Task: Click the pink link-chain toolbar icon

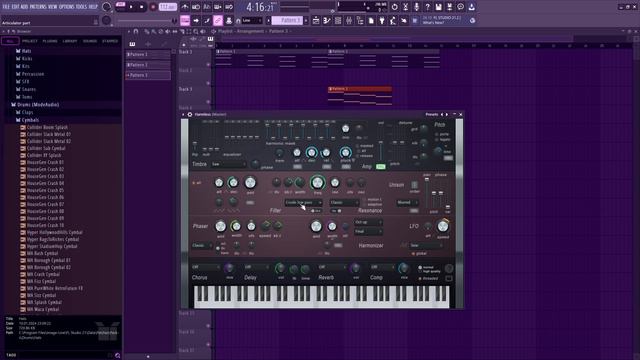Action: [x=218, y=20]
